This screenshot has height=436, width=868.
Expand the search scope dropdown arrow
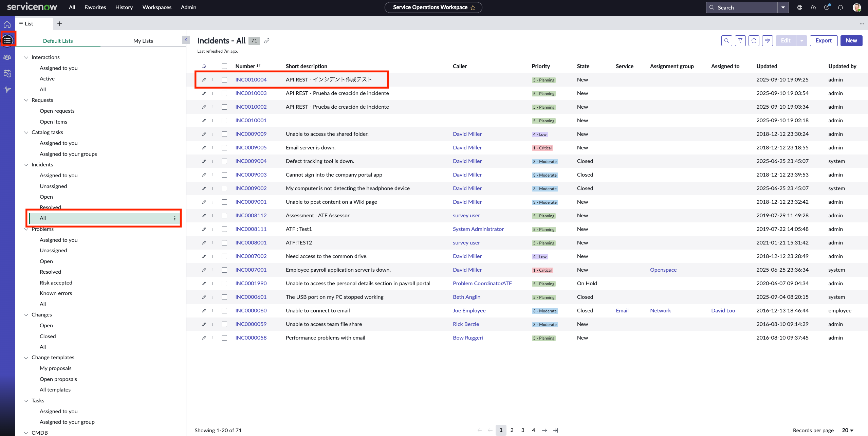tap(783, 7)
